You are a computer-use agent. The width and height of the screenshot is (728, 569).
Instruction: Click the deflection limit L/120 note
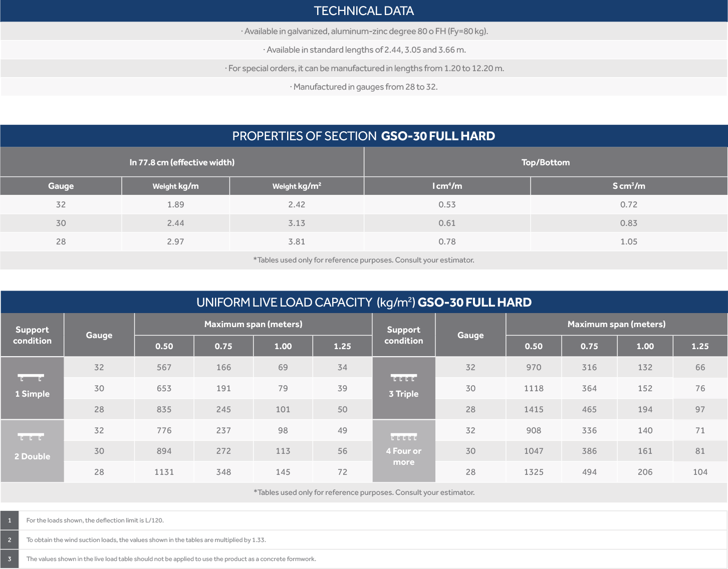(x=95, y=520)
